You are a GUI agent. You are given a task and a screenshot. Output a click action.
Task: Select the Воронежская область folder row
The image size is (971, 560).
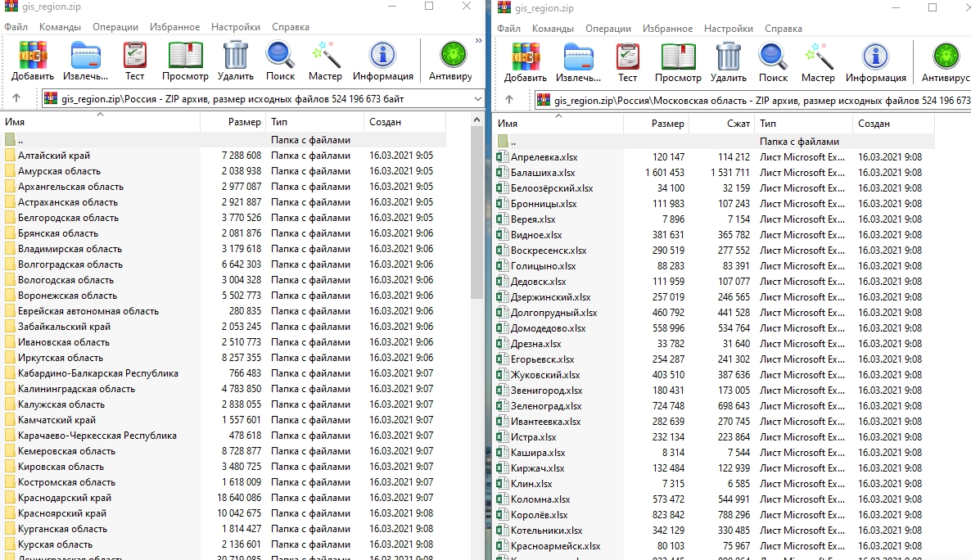[224, 296]
